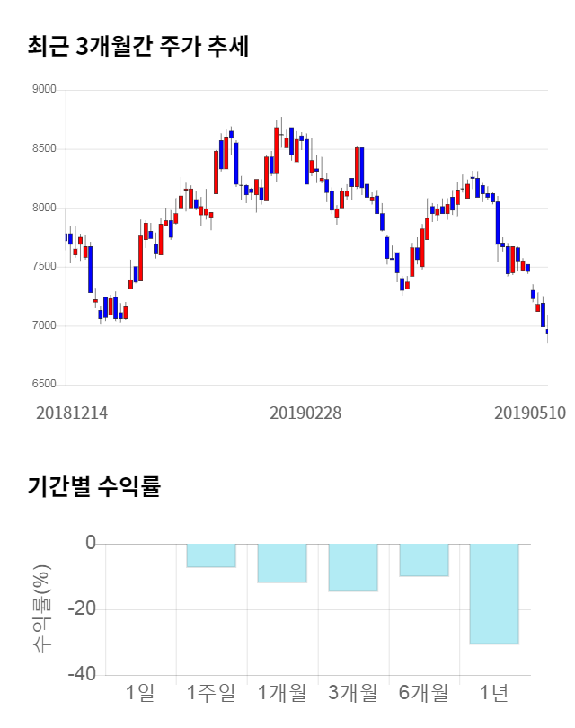Click the 6개월 return bar

[424, 560]
